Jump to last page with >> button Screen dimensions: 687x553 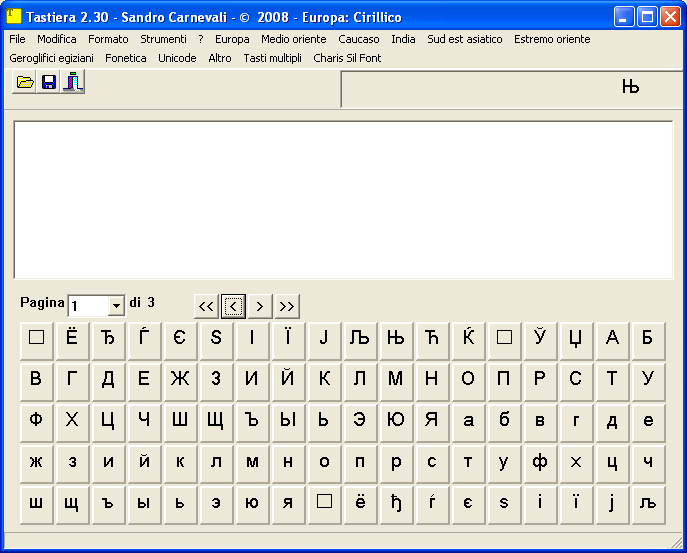point(287,306)
